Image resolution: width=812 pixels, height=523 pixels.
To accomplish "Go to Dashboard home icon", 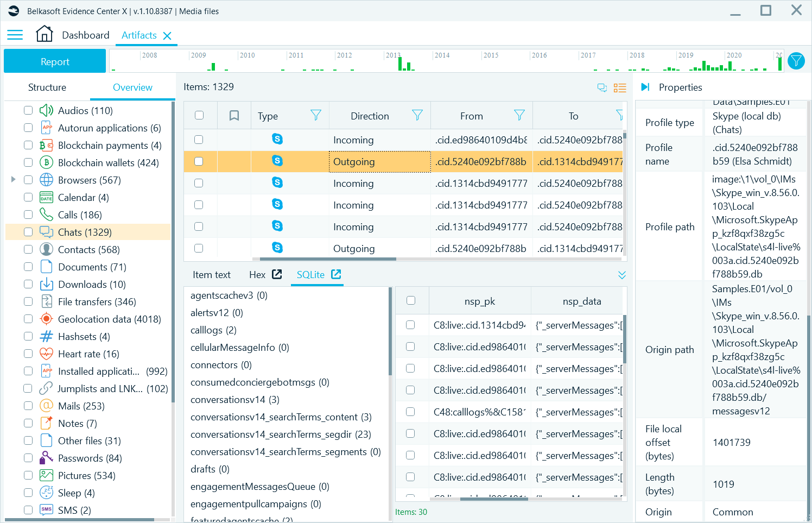I will click(x=45, y=34).
